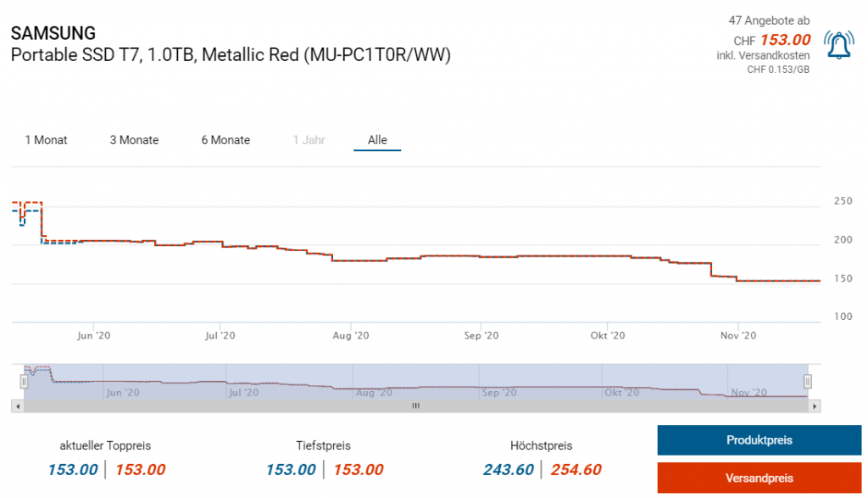The width and height of the screenshot is (868, 498).
Task: Click the Sep '20 label in navigator
Action: pyautogui.click(x=498, y=393)
